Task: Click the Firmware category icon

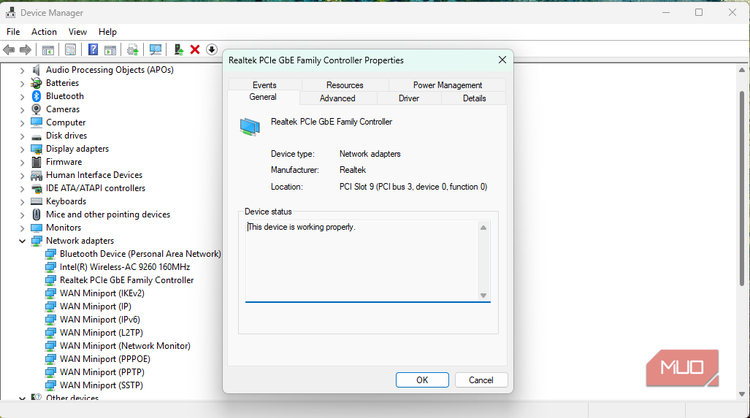Action: [36, 162]
